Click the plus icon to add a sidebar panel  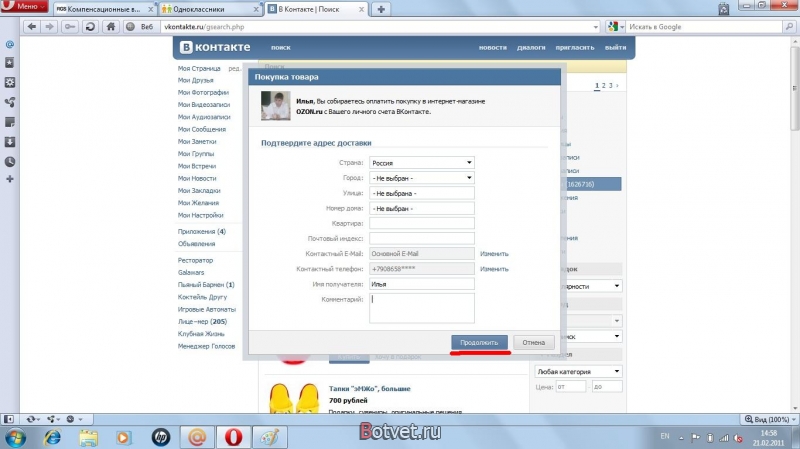[10, 179]
